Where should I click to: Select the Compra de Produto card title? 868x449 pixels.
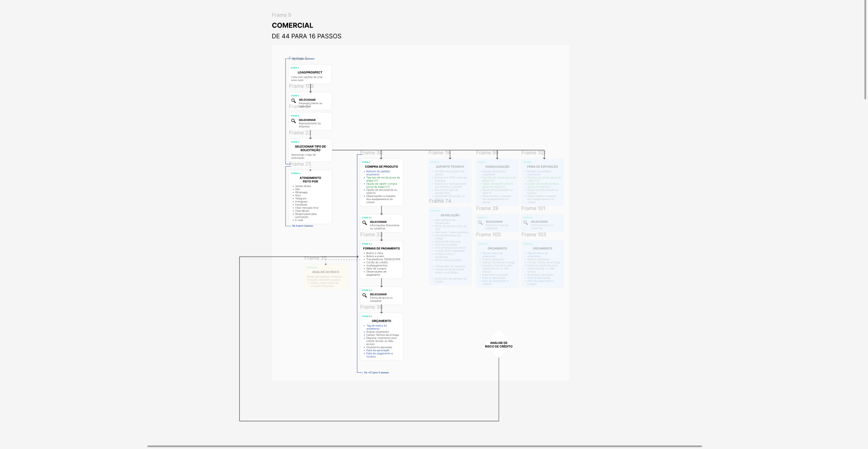(381, 167)
